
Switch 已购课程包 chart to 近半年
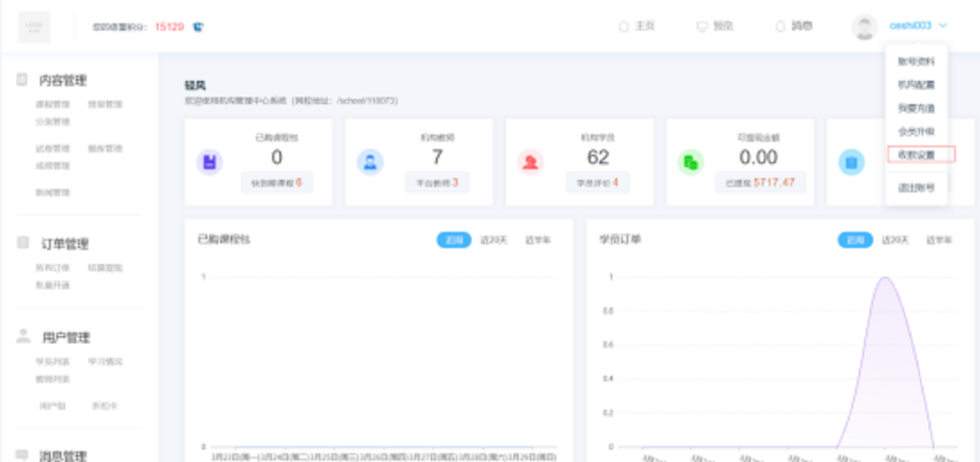pos(537,240)
